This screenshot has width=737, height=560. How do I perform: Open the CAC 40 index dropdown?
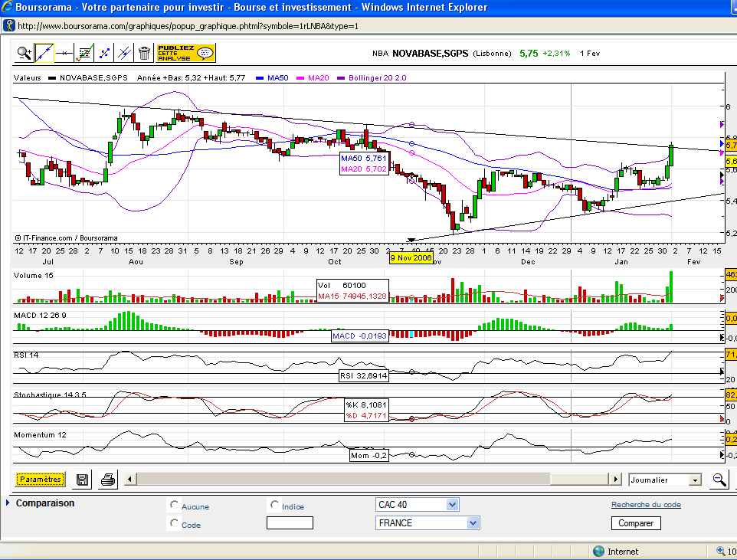pos(452,505)
